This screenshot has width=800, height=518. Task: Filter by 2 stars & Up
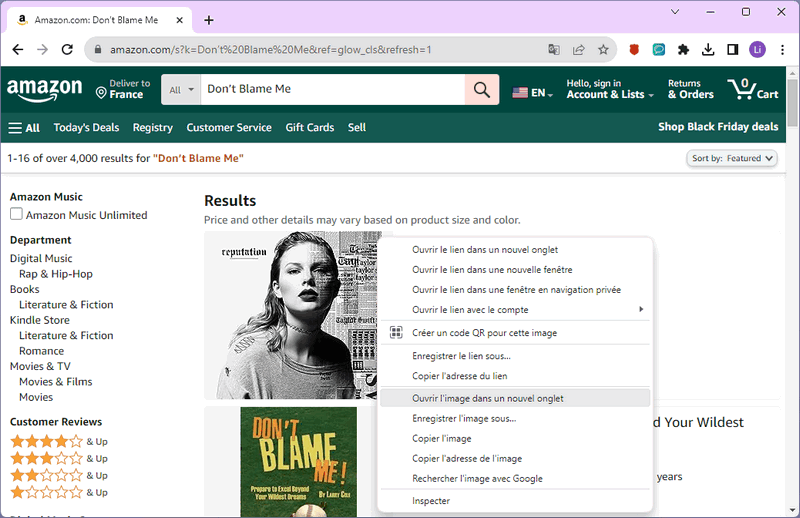[59, 475]
